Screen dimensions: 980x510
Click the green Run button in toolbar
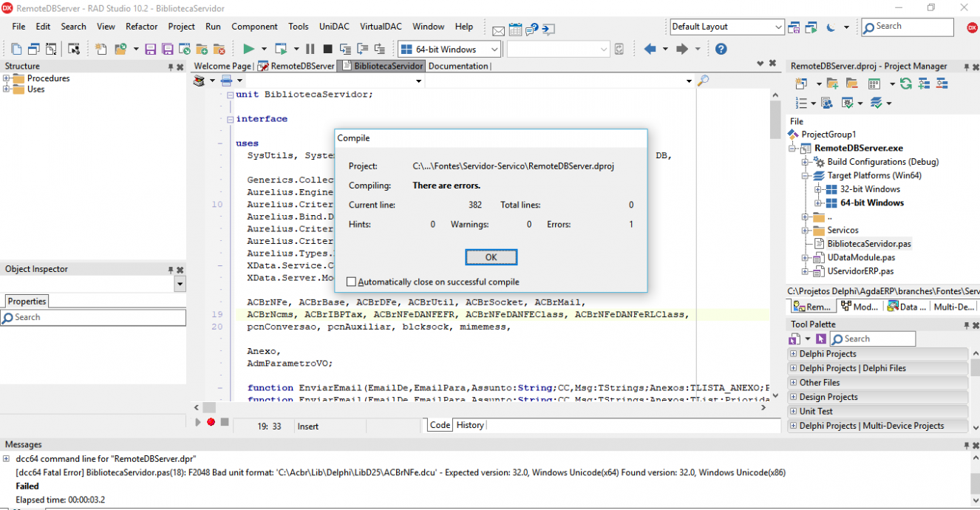coord(248,49)
